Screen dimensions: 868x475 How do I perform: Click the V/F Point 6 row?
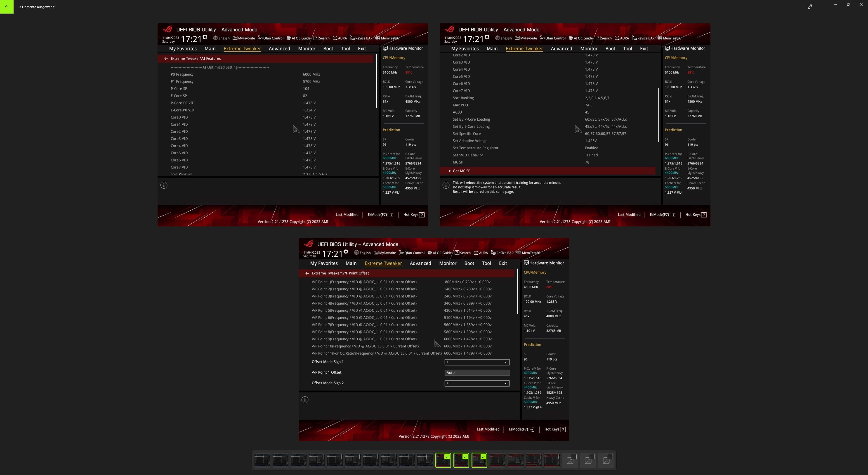[x=407, y=318]
